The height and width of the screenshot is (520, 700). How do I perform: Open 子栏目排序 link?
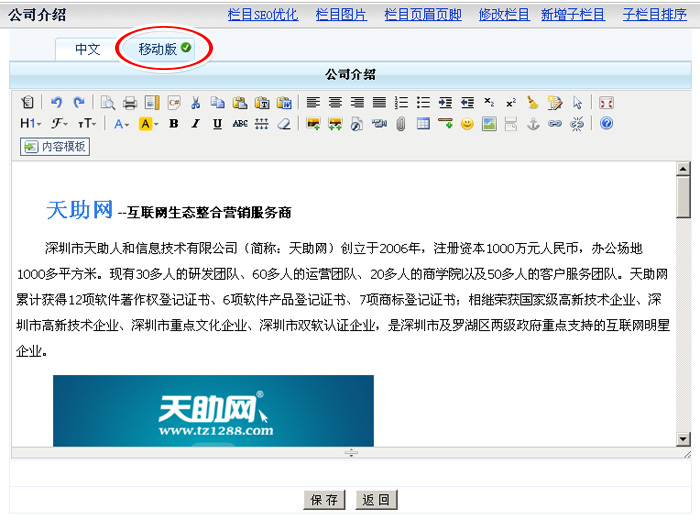click(x=654, y=15)
